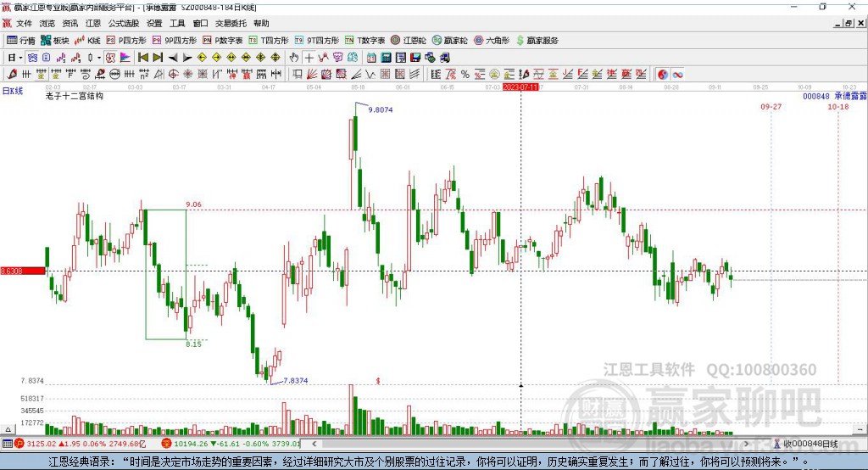Click the 收000848日线 status text
This screenshot has height=470, width=868.
point(811,444)
